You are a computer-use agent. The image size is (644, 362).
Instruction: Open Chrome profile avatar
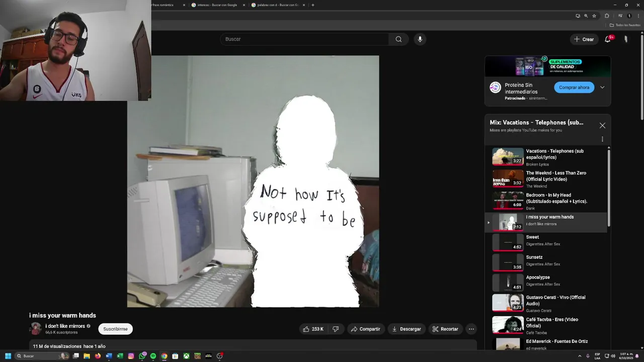click(x=629, y=16)
